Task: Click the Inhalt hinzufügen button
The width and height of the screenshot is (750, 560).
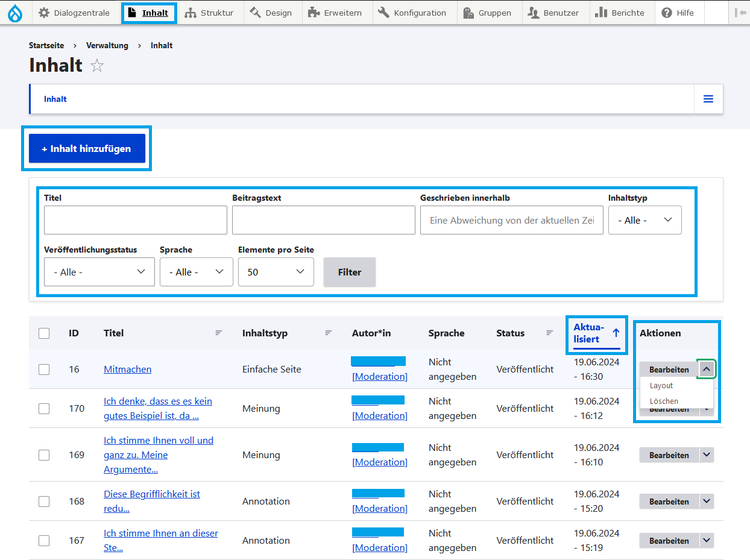Action: (87, 148)
